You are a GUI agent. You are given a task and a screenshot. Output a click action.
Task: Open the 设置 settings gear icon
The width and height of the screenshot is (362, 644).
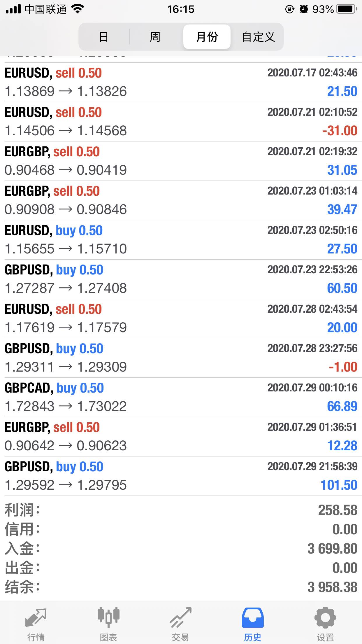pos(325,617)
